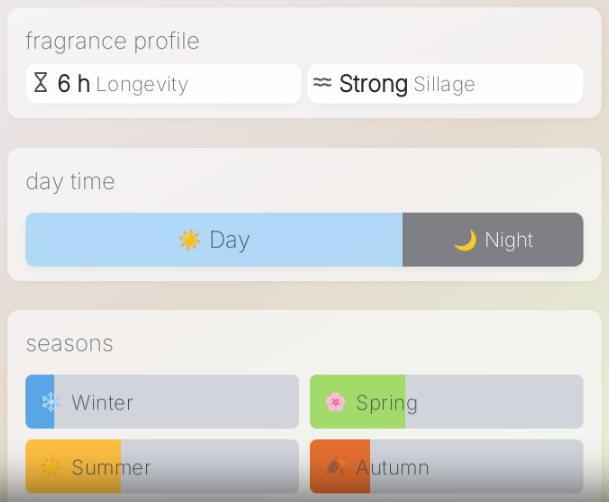Click the seasons section heading

70,344
